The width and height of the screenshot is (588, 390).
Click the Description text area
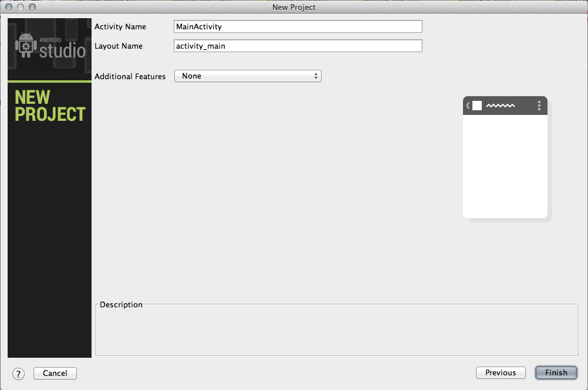pyautogui.click(x=337, y=330)
